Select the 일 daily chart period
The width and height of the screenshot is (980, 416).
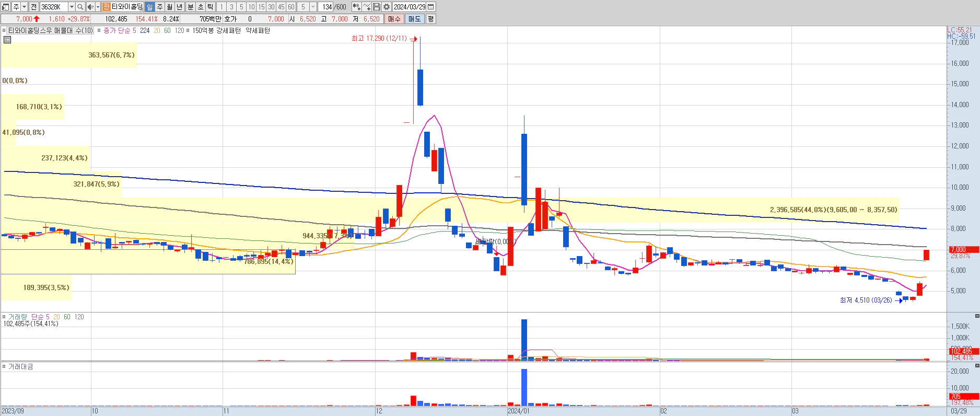(150, 7)
